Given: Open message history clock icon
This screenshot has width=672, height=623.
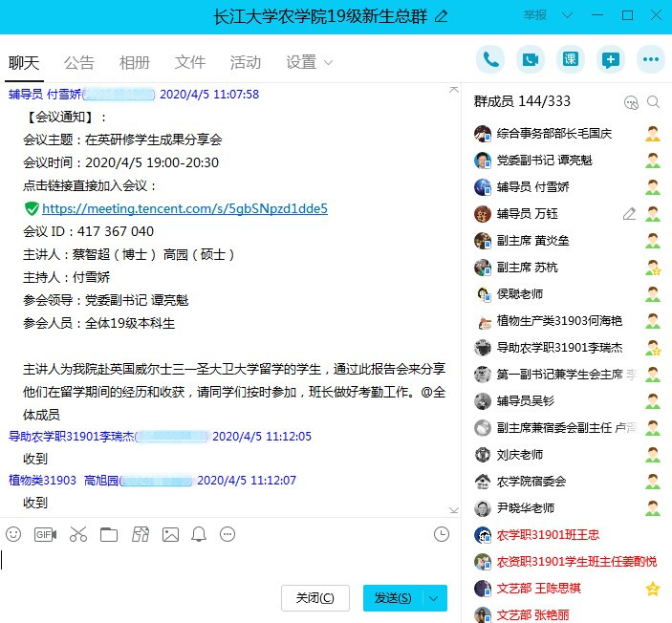Looking at the screenshot, I should point(442,534).
